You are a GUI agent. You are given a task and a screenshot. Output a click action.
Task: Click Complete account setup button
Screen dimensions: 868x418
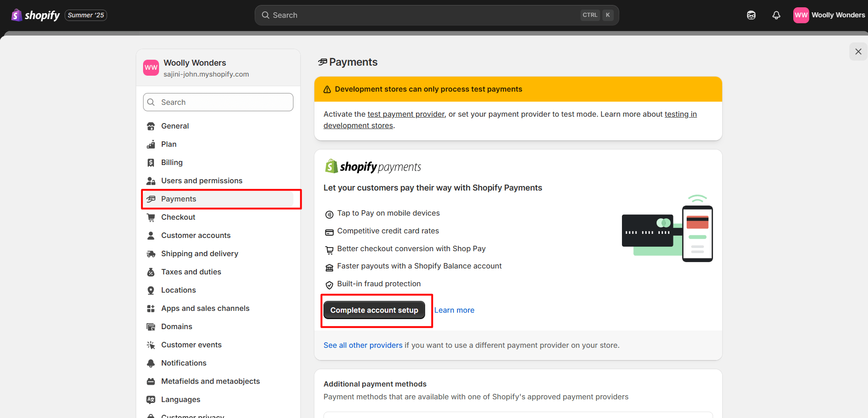[374, 310]
